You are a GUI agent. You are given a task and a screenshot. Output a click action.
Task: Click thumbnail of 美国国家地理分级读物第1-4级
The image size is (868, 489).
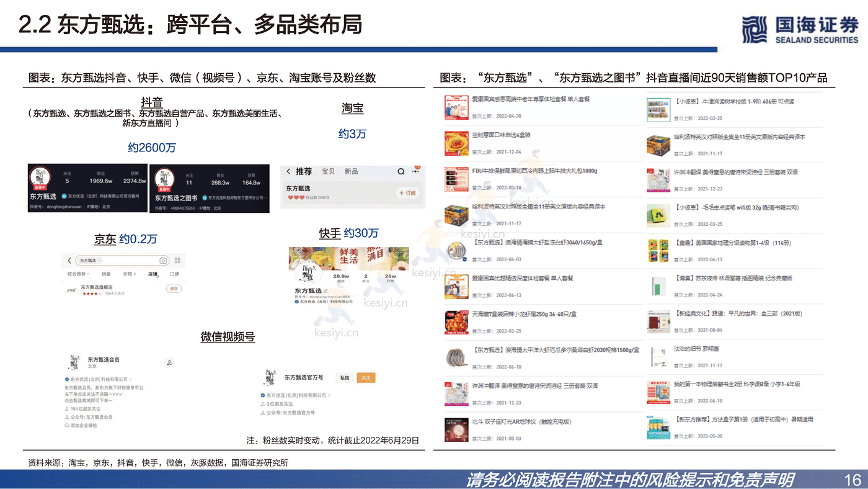pos(658,251)
